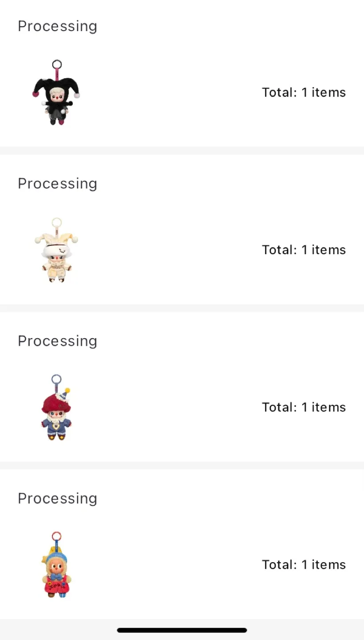This screenshot has width=364, height=640.
Task: Tap the red keyring on the red-overalls doll
Action: [x=56, y=536]
